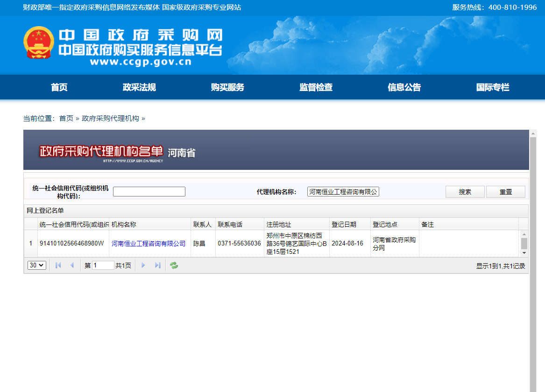
Task: Open 国际专栏 in the navigation bar
Action: pos(493,87)
